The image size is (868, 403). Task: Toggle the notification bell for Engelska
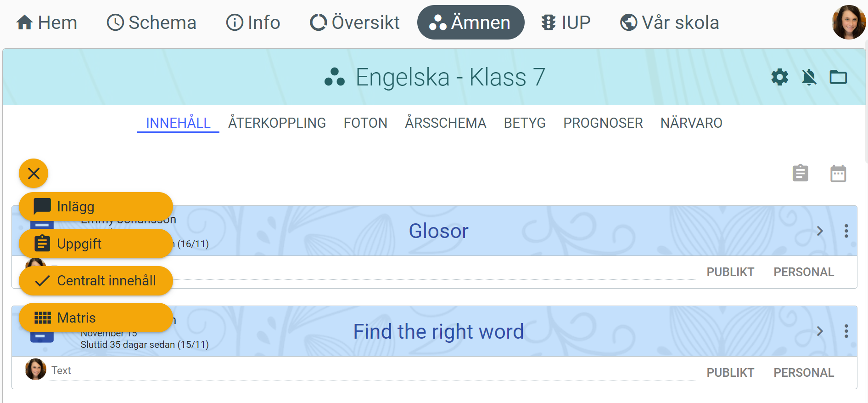point(809,77)
